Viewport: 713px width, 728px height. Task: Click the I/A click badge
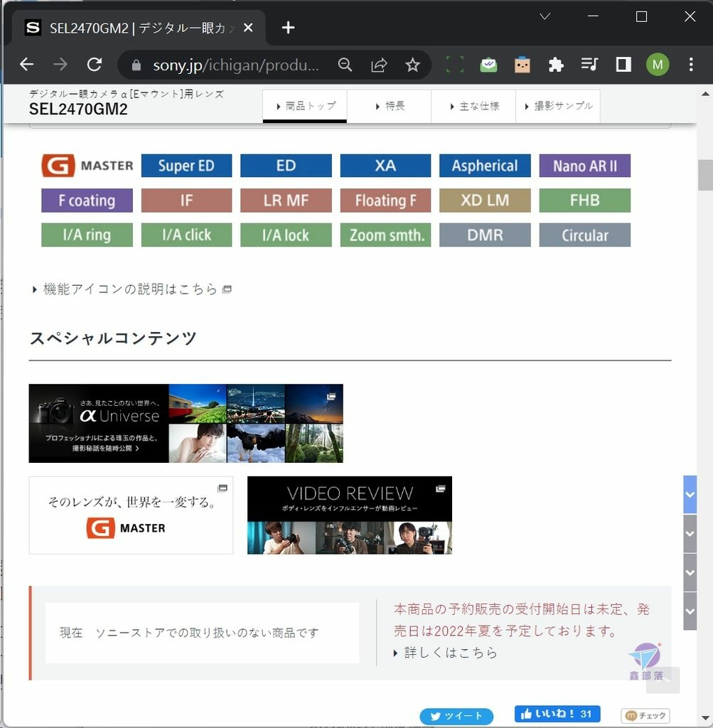pyautogui.click(x=187, y=235)
